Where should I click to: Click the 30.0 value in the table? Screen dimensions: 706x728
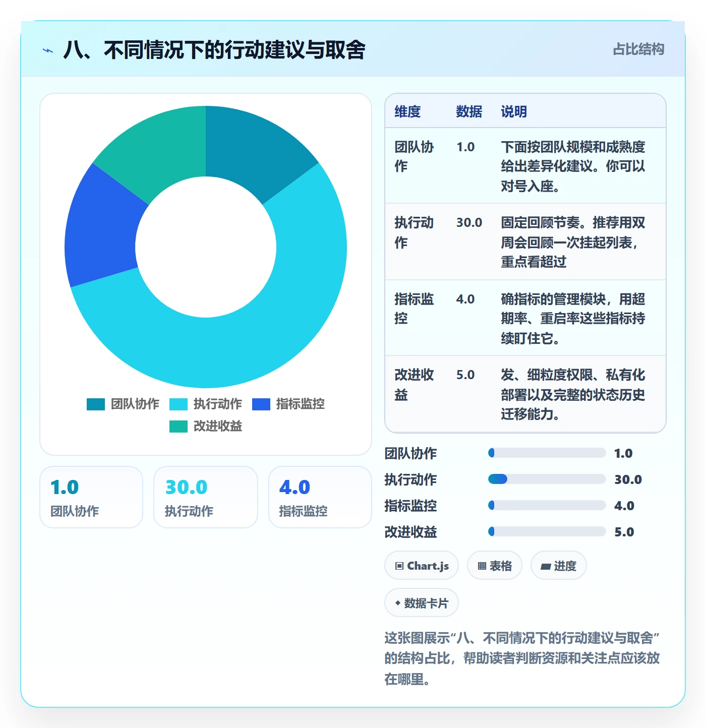(469, 223)
